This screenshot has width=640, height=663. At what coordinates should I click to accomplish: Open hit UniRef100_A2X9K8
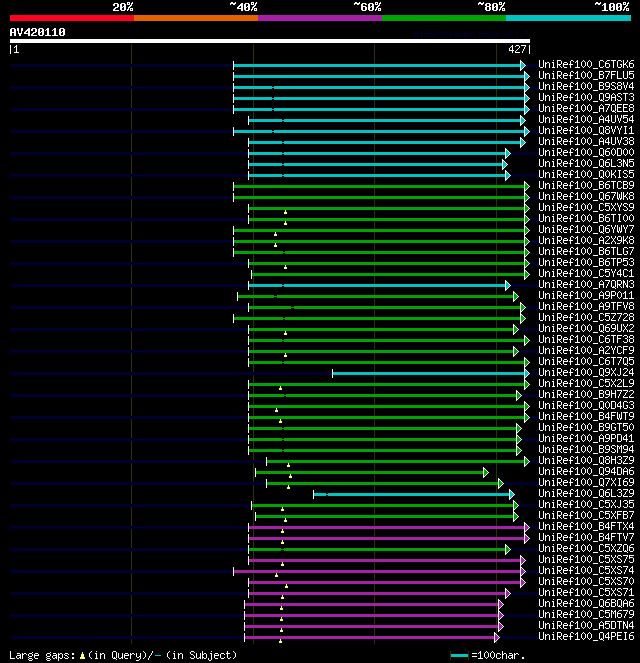click(x=586, y=240)
